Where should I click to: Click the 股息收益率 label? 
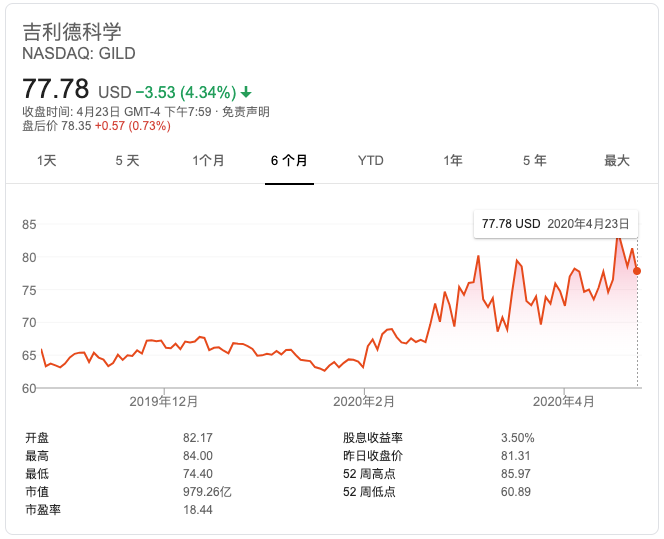click(x=373, y=438)
